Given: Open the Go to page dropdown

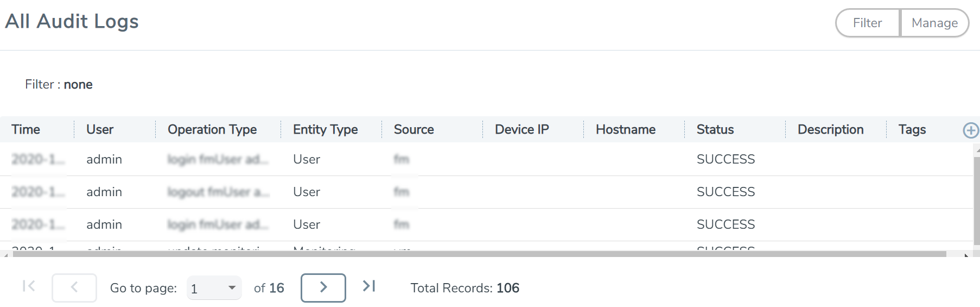Looking at the screenshot, I should point(214,288).
